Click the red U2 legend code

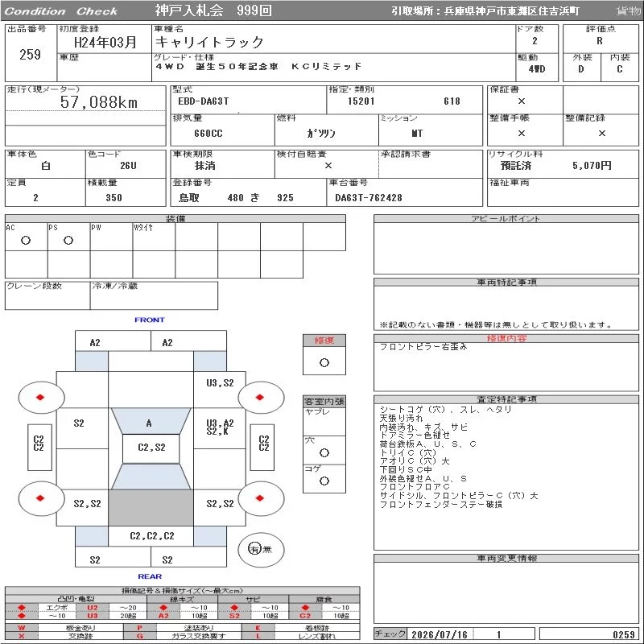pyautogui.click(x=93, y=608)
